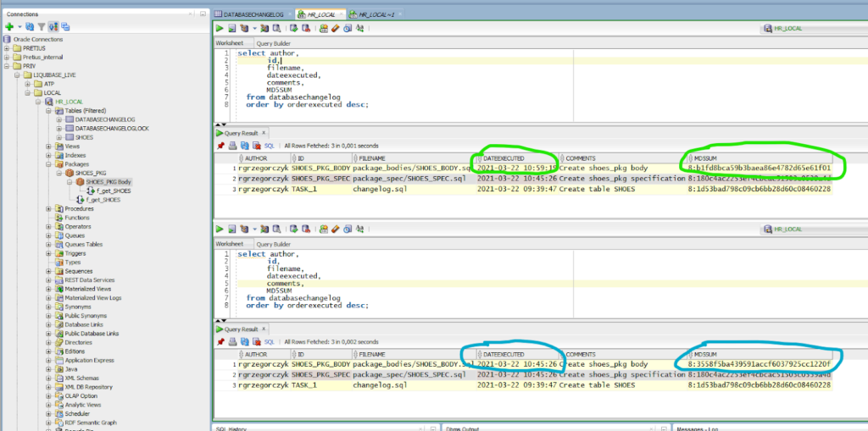Open the lower HR_LOCAL connection dropdown
The image size is (868, 431).
812,229
